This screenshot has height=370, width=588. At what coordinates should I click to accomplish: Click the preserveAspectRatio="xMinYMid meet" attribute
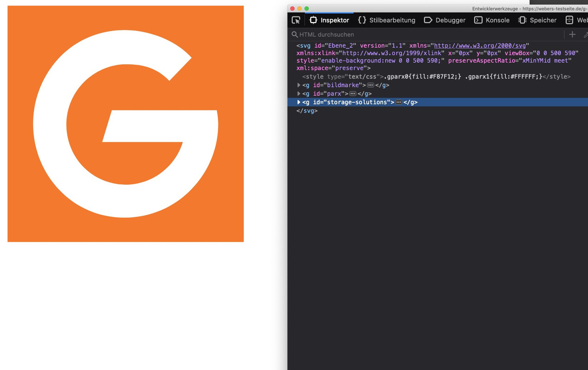coord(510,61)
